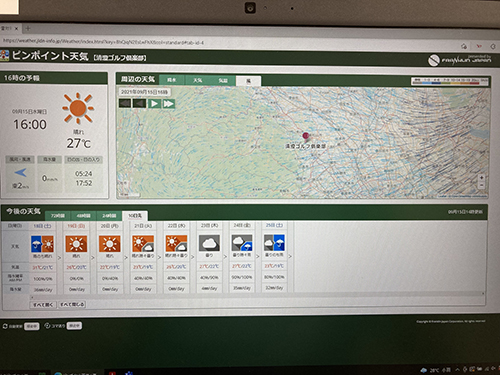Expand details after the 18th forecast column
Screen dimensions: 500x375
[59, 258]
